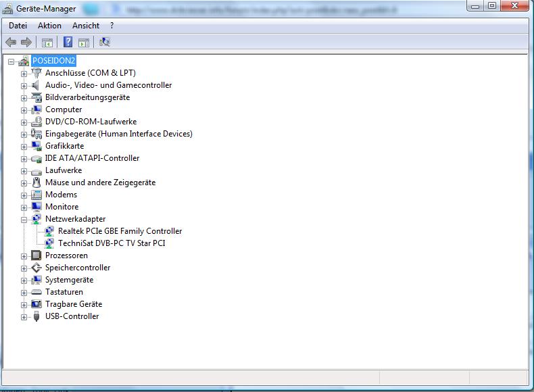This screenshot has width=534, height=392.
Task: Open the Ansicht menu
Action: [x=85, y=26]
